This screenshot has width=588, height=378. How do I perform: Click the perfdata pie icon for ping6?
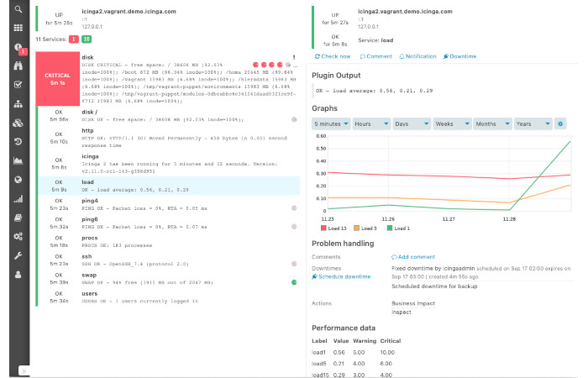coord(294,227)
